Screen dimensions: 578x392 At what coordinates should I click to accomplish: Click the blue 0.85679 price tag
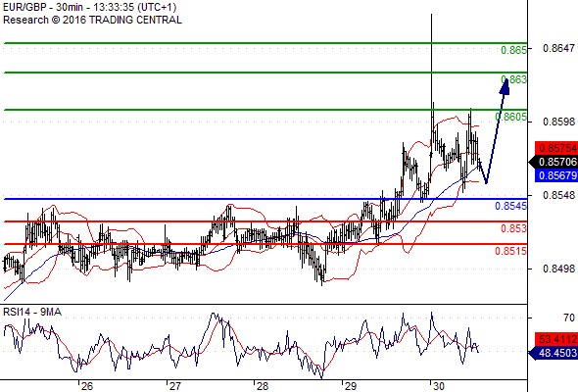coord(556,175)
